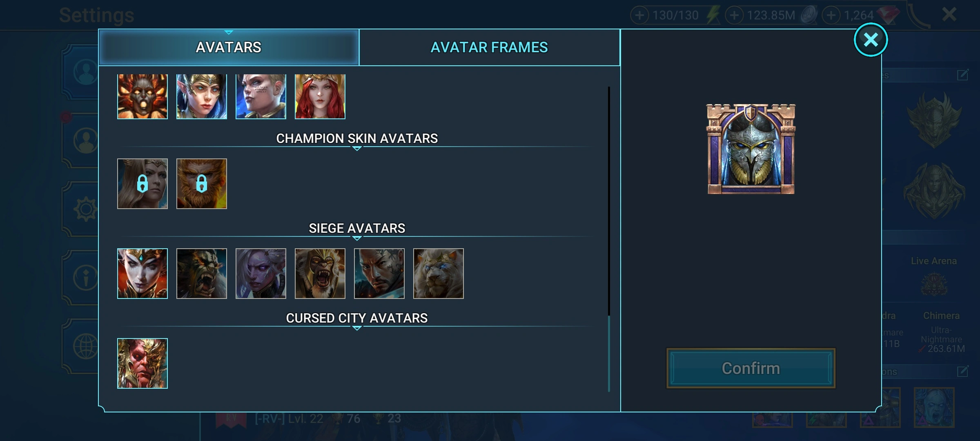Viewport: 980px width, 441px height.
Task: Pick the purple-eyed dark elf Siege avatar
Action: pos(261,274)
